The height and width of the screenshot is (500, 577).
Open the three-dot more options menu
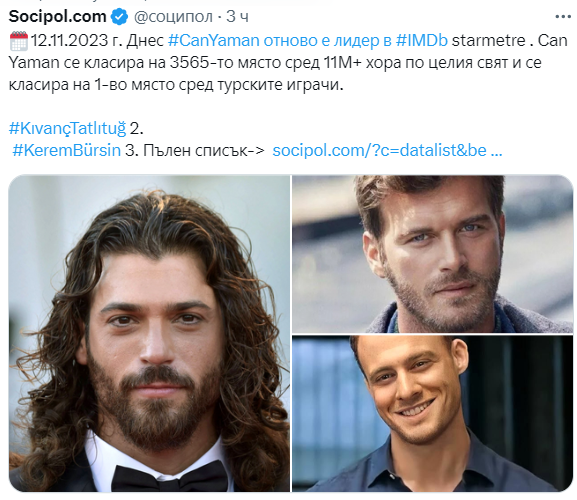click(x=563, y=17)
